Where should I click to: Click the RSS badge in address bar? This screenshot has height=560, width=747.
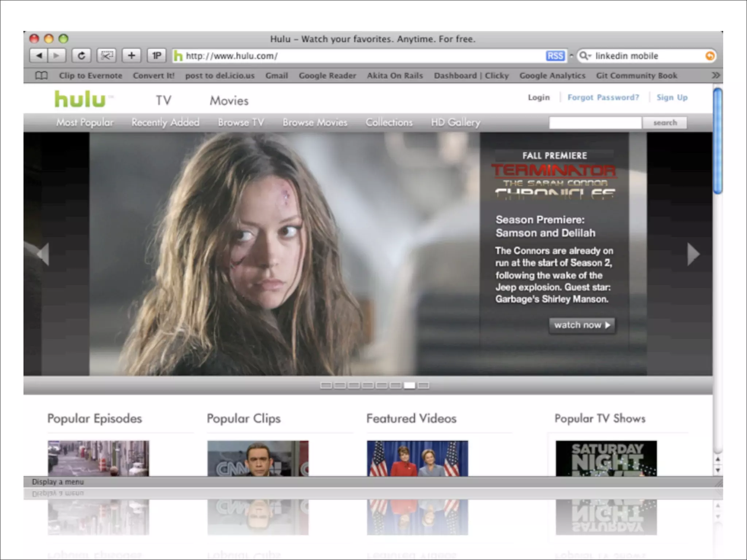[555, 56]
